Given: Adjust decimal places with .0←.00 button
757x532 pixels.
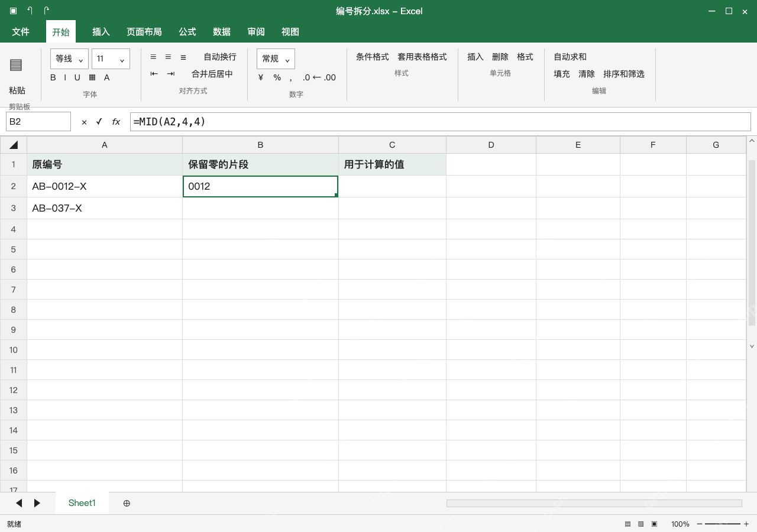Looking at the screenshot, I should pos(319,77).
